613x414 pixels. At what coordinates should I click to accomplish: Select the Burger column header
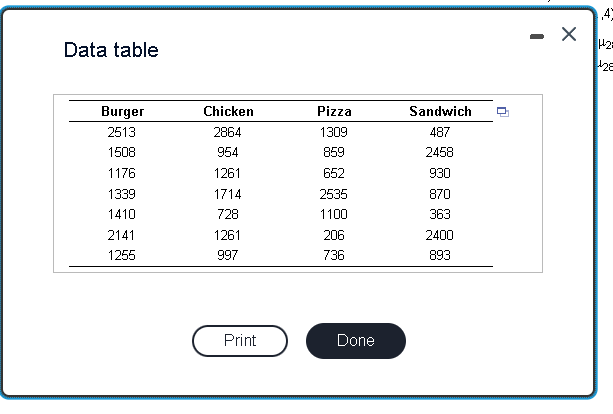pos(122,111)
